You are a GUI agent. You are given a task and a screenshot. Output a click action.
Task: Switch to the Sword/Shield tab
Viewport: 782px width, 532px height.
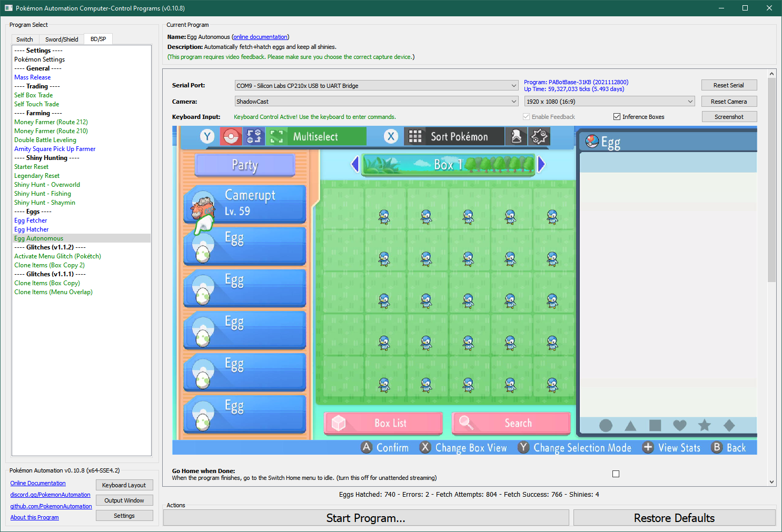pyautogui.click(x=62, y=39)
